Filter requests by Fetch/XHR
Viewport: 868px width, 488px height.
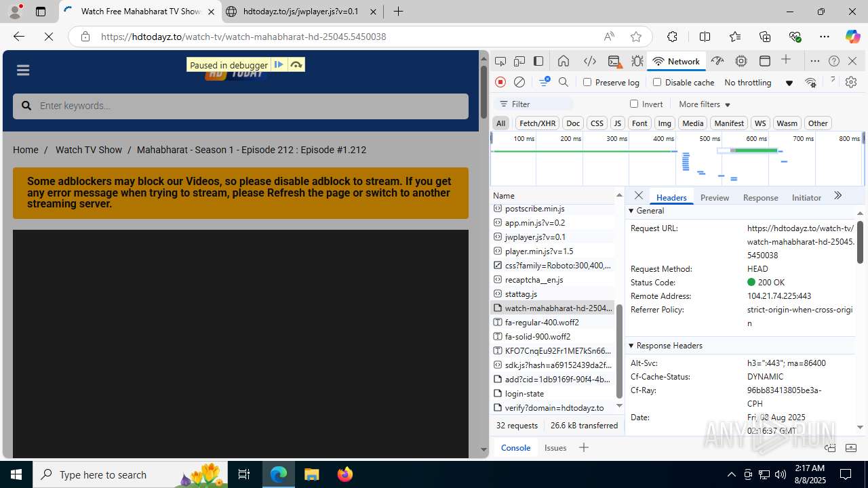click(x=537, y=123)
